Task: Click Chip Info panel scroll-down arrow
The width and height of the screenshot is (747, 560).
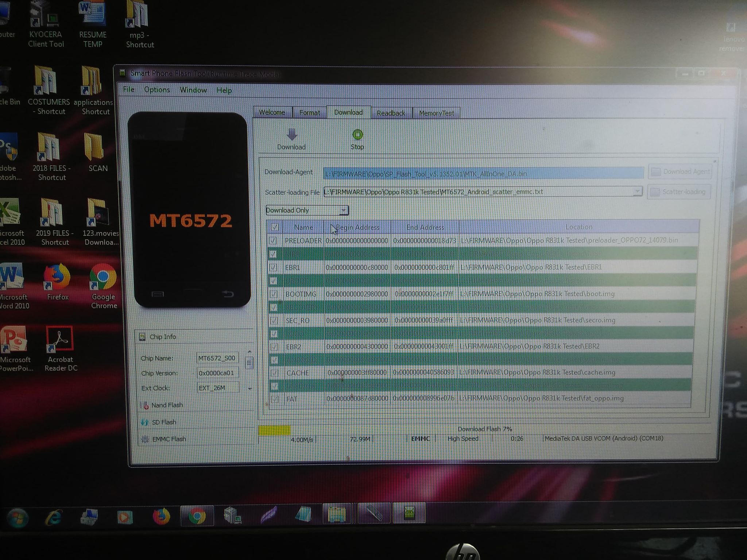Action: 250,389
